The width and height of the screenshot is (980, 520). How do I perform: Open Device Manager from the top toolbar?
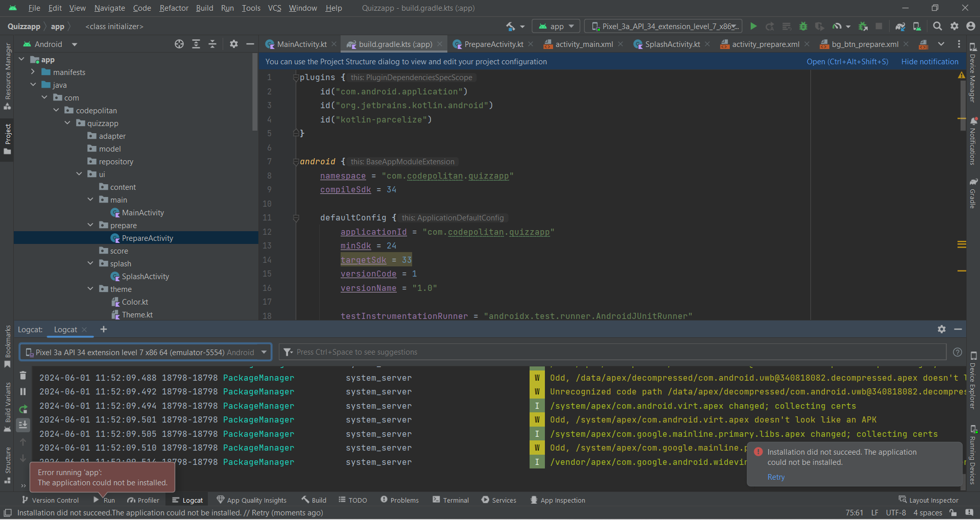click(x=917, y=26)
